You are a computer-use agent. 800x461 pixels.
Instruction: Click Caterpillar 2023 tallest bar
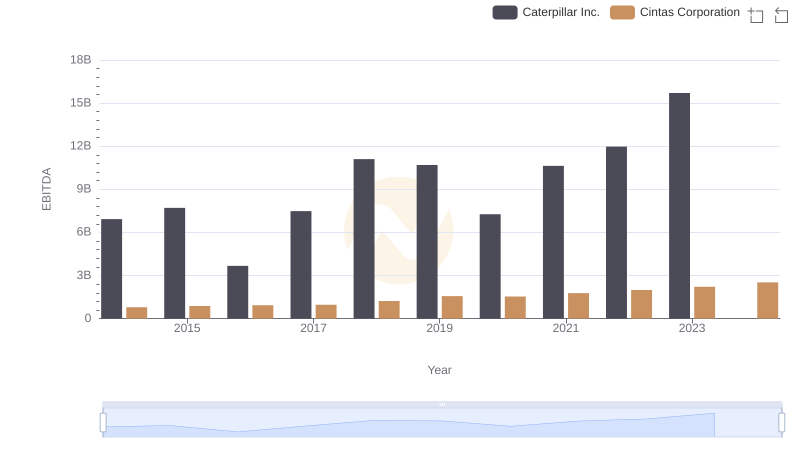pos(680,206)
